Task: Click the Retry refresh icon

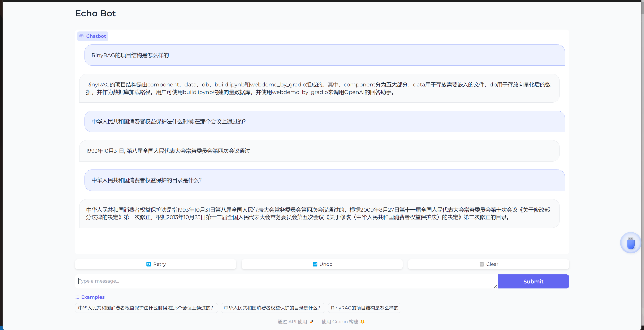Action: 148,264
